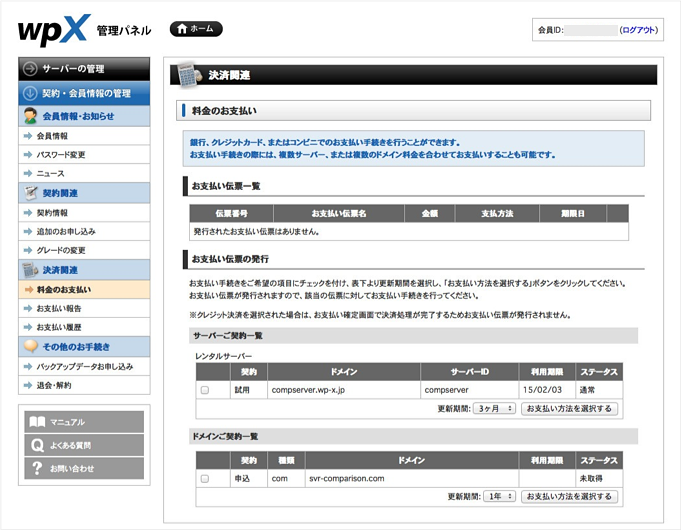Click the 15/02/03 expiry date cell
681x530 pixels.
pos(547,390)
